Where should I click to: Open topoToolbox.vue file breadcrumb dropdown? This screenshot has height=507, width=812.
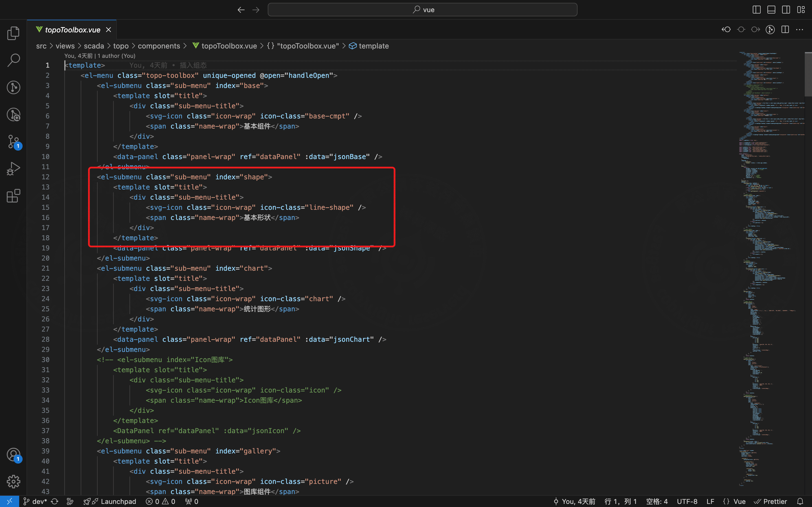[x=225, y=46]
